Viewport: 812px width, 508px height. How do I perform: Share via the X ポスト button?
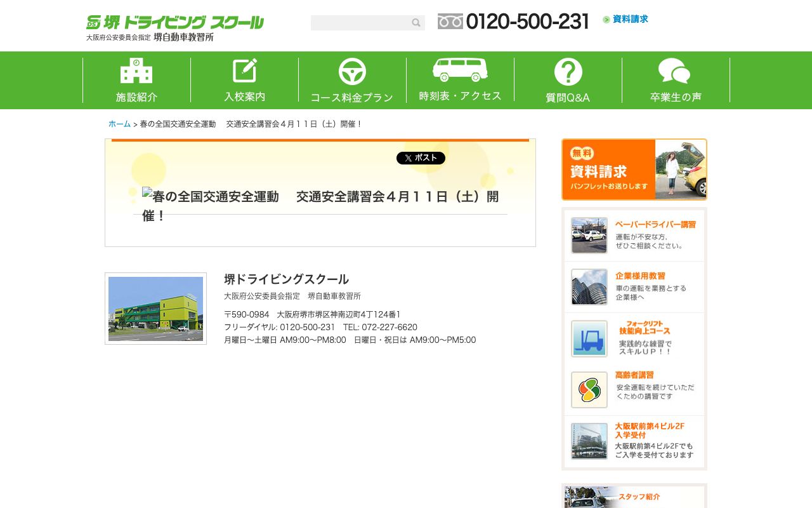coord(421,158)
